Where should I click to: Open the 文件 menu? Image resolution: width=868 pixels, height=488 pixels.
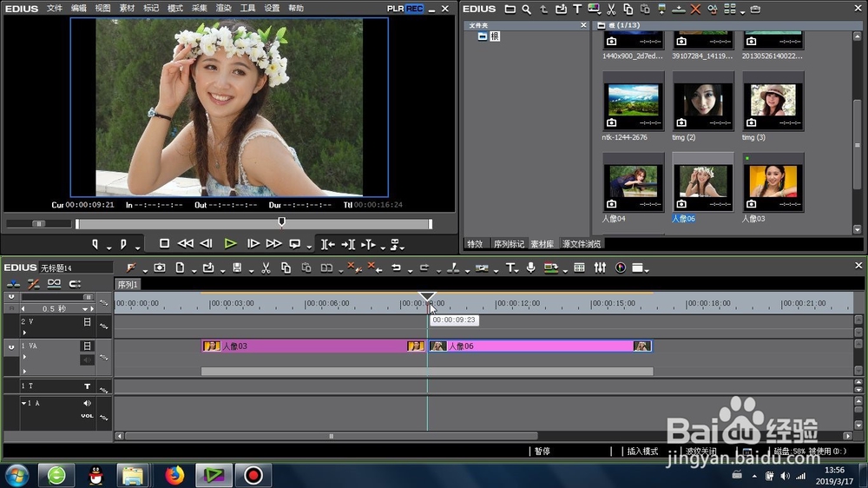tap(54, 9)
